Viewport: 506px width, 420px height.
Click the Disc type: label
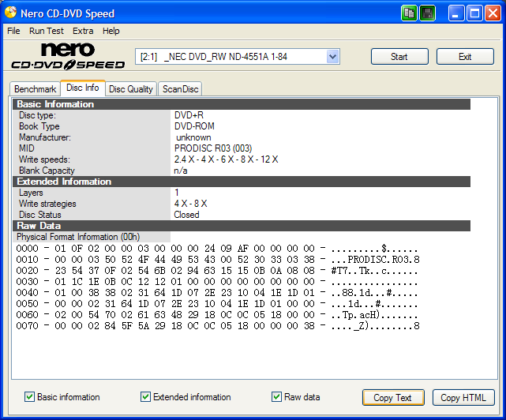point(37,115)
